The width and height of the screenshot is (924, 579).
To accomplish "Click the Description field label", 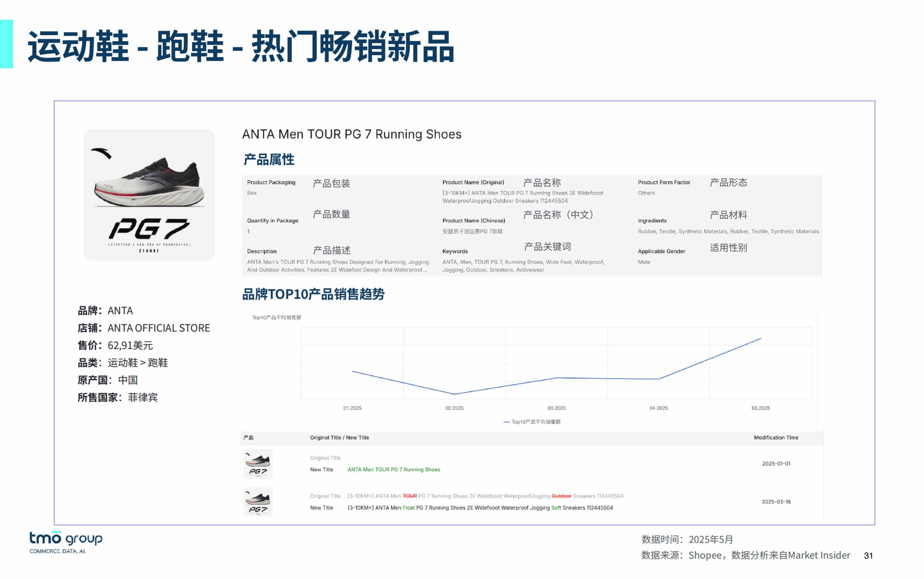I will coord(262,251).
